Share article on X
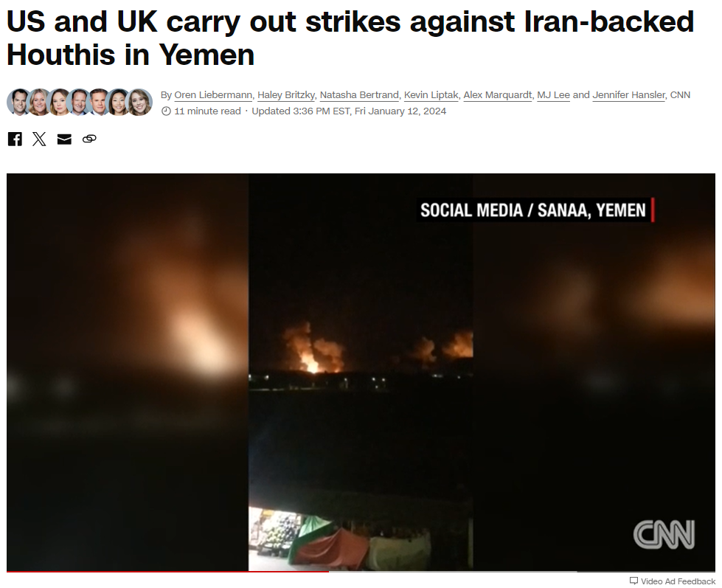This screenshot has height=588, width=722. [39, 139]
